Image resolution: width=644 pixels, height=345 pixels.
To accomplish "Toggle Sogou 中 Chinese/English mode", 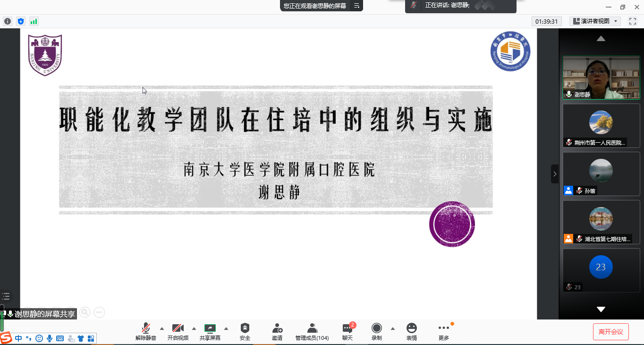I will tap(18, 338).
